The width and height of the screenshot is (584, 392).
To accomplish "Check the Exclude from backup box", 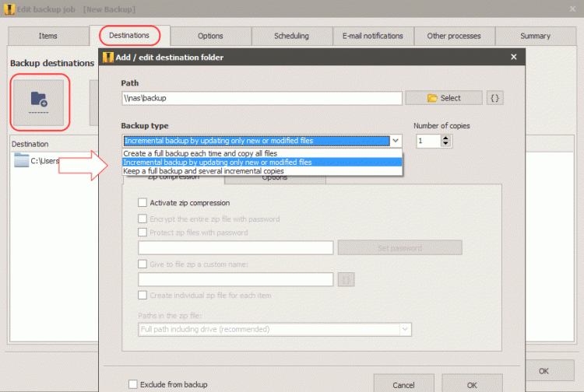I will coord(133,384).
